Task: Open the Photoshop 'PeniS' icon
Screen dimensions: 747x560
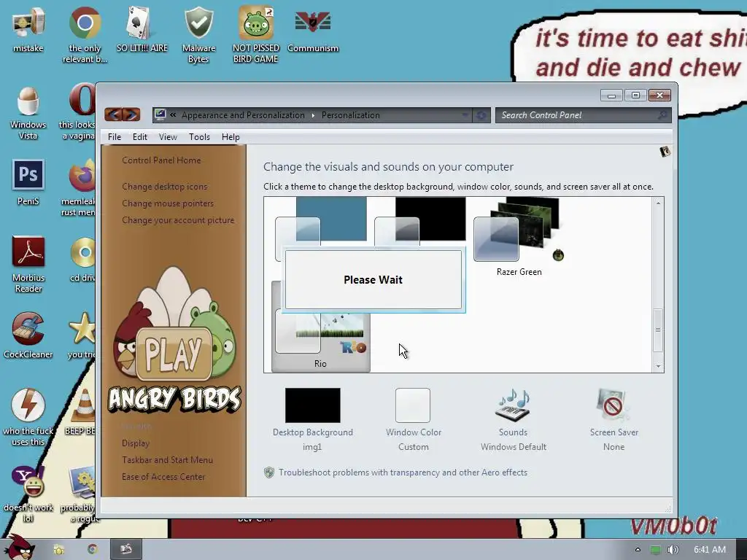Action: 28,182
